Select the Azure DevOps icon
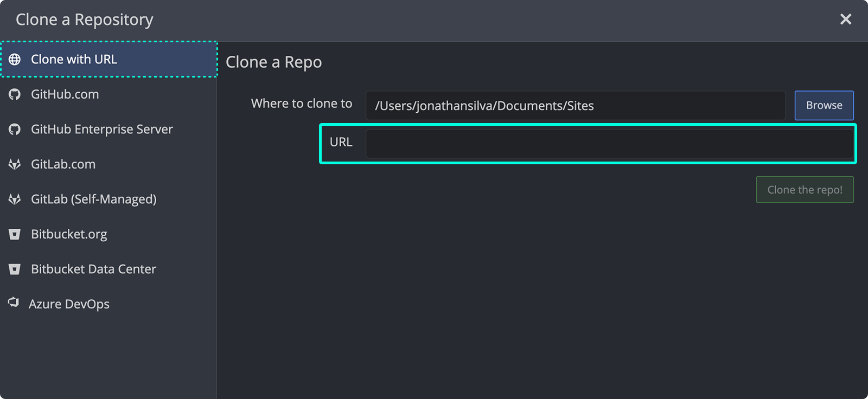The height and width of the screenshot is (399, 868). [x=15, y=304]
